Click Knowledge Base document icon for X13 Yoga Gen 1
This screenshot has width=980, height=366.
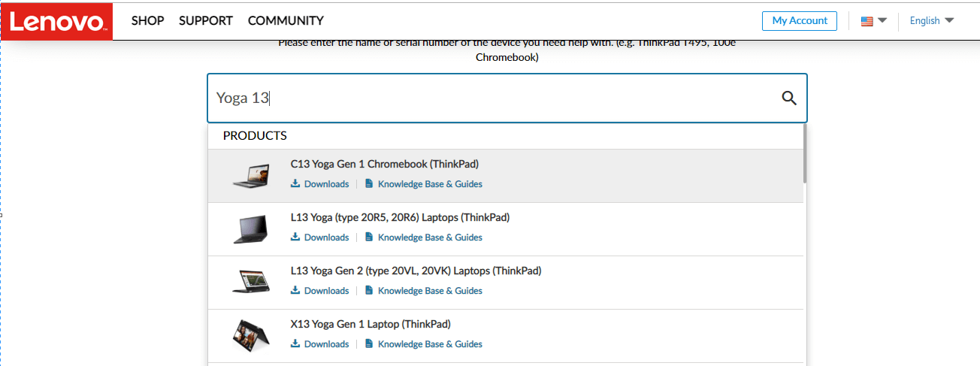(x=369, y=343)
